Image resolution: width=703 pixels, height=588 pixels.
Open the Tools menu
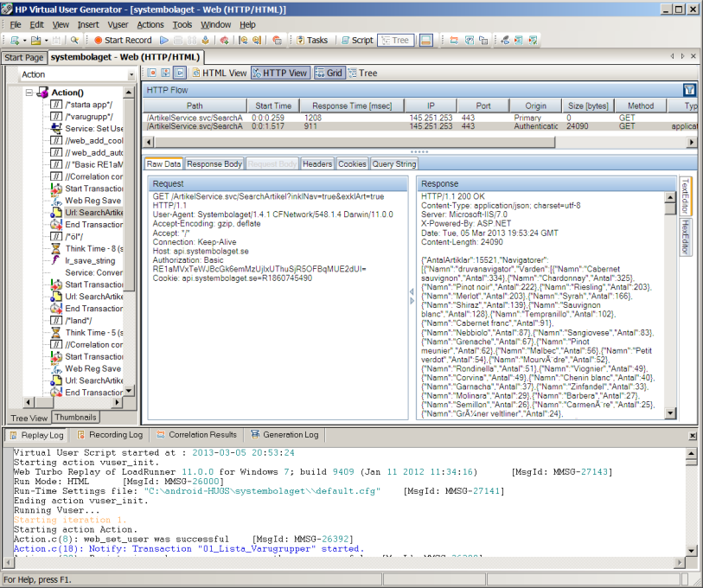click(x=182, y=25)
